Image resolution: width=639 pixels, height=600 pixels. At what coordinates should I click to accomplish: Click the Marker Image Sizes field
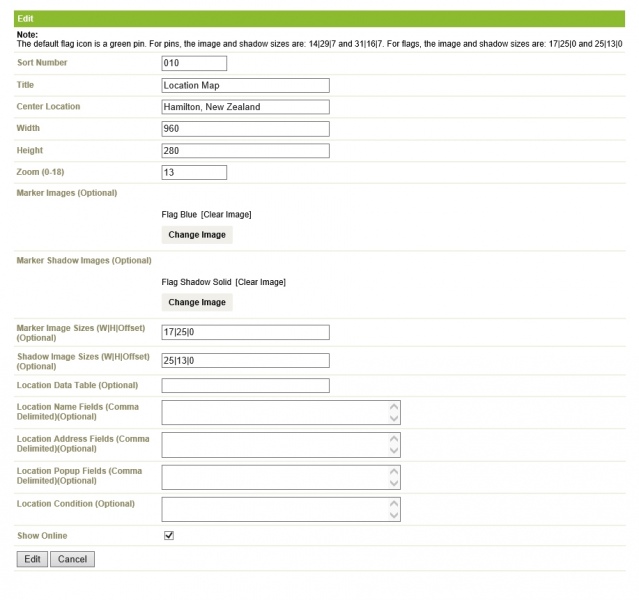pos(245,332)
